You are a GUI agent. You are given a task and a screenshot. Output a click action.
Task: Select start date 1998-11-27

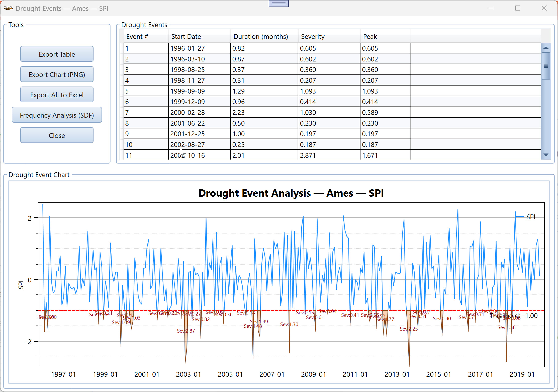pos(199,80)
